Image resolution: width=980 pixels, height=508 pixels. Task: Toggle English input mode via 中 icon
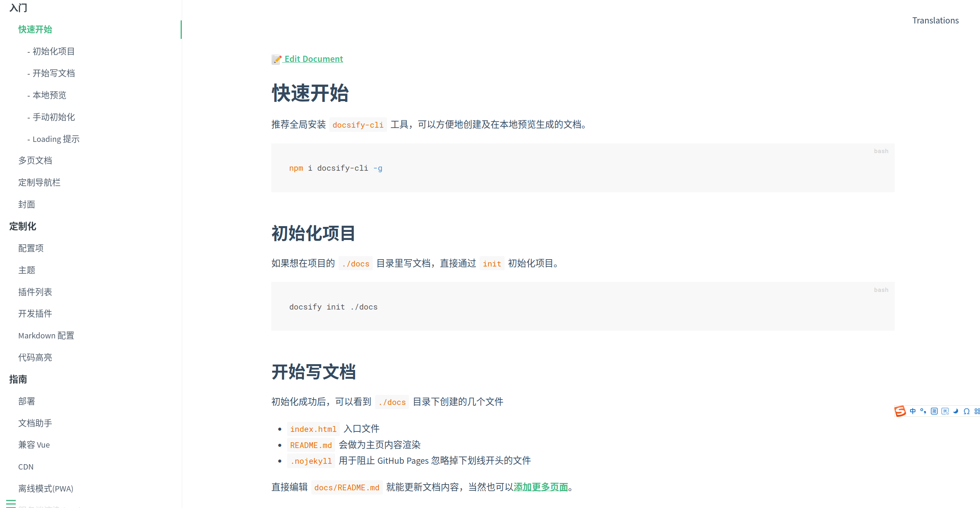tap(913, 411)
